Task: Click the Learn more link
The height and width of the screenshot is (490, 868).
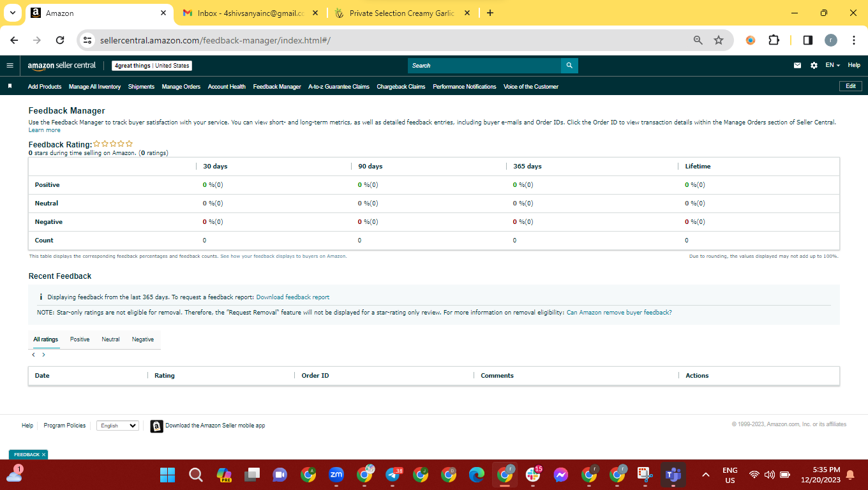Action: click(x=45, y=130)
